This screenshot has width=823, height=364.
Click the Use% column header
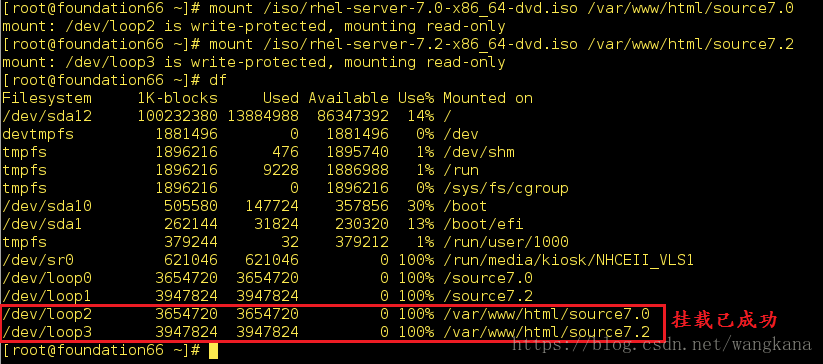coord(416,98)
